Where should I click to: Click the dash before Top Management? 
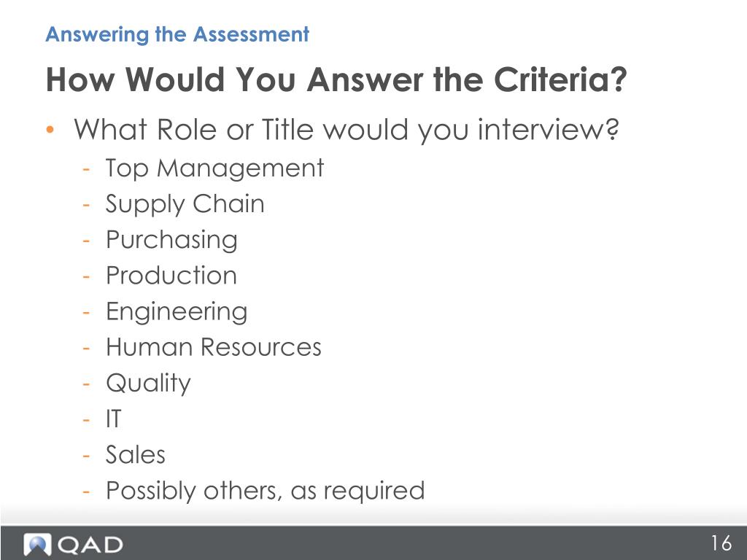click(x=86, y=169)
